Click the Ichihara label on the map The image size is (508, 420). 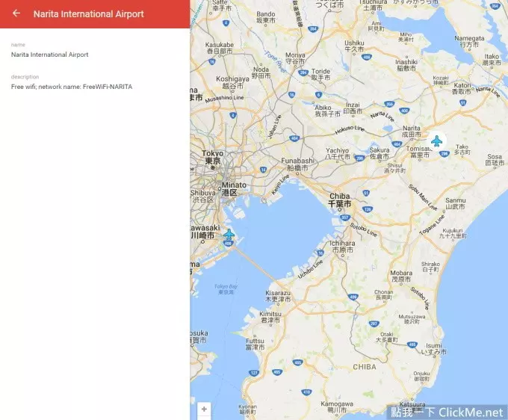click(x=342, y=247)
